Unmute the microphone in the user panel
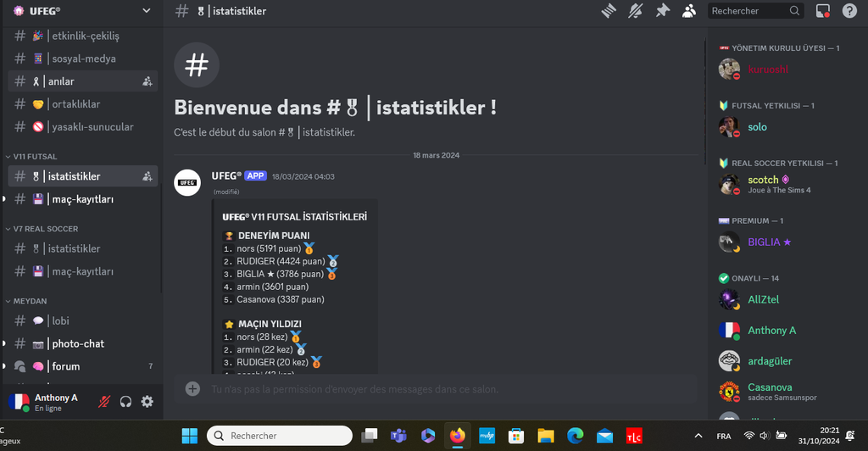The image size is (868, 451). click(x=104, y=402)
